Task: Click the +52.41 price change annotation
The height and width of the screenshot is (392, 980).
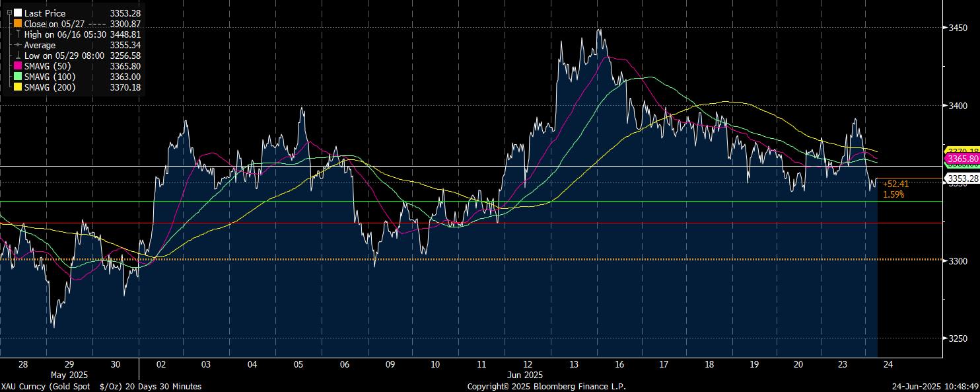Action: coord(895,184)
